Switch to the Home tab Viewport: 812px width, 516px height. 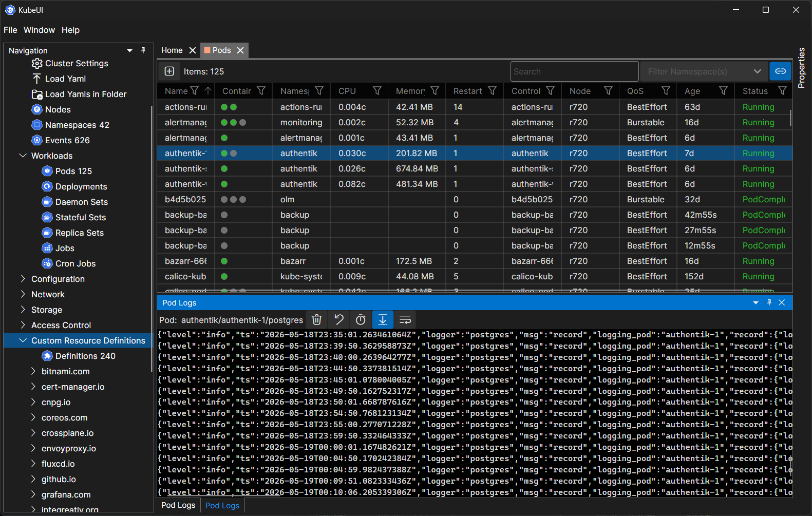(172, 50)
